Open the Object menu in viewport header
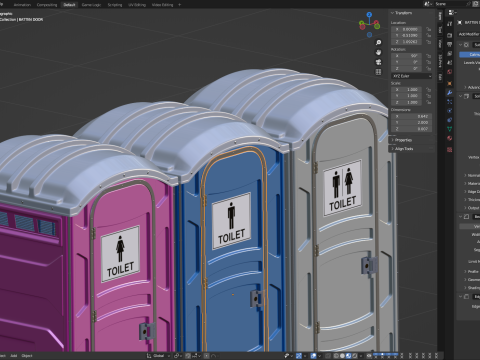 click(x=27, y=356)
